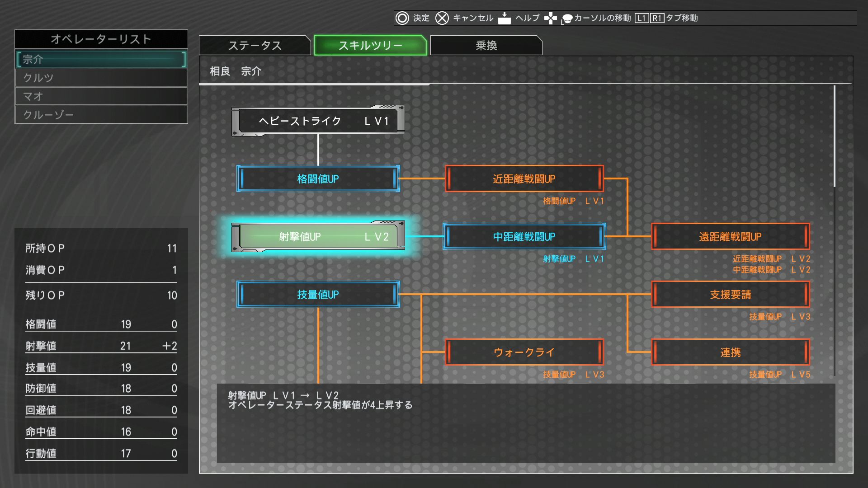Select the ヘビーストライク LV1 skill node

click(x=318, y=121)
